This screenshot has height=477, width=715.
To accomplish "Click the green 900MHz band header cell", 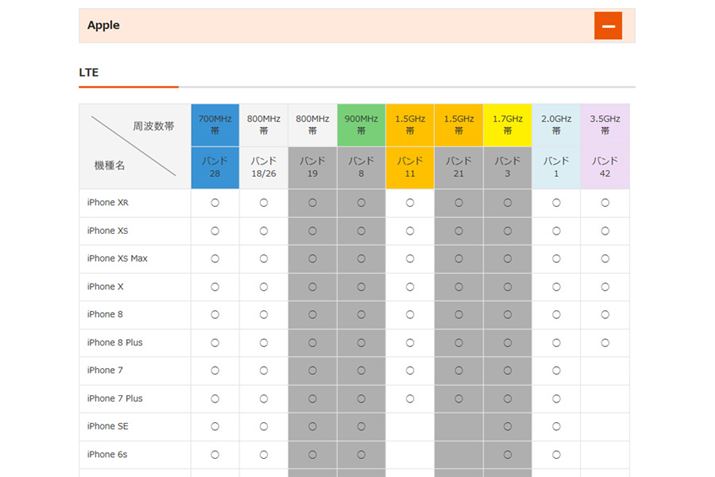I will point(361,125).
